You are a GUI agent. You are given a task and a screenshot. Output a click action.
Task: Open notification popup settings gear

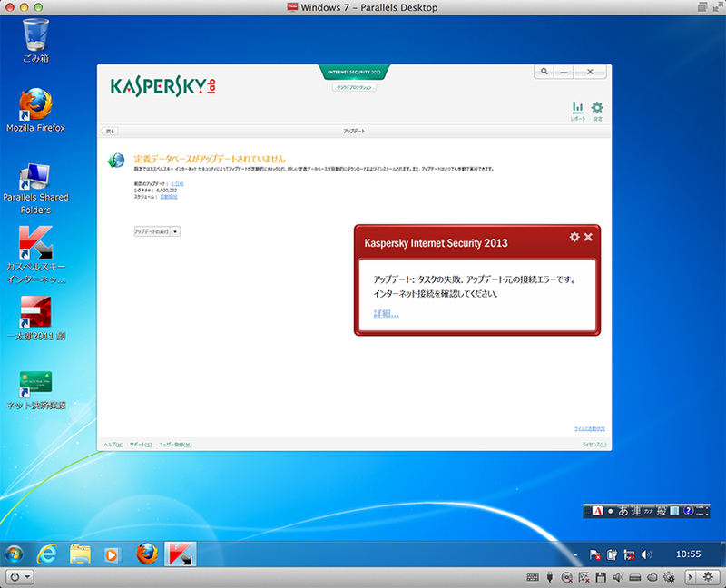tap(574, 237)
